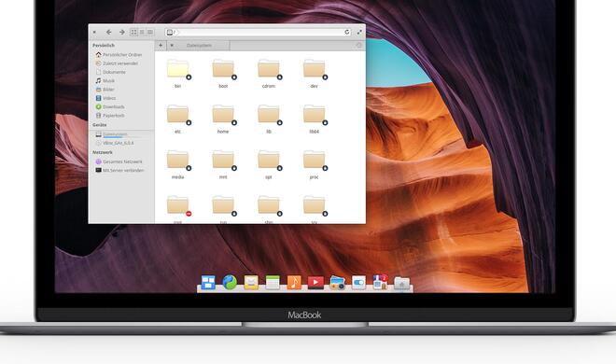Go back with the left arrow button

109,32
